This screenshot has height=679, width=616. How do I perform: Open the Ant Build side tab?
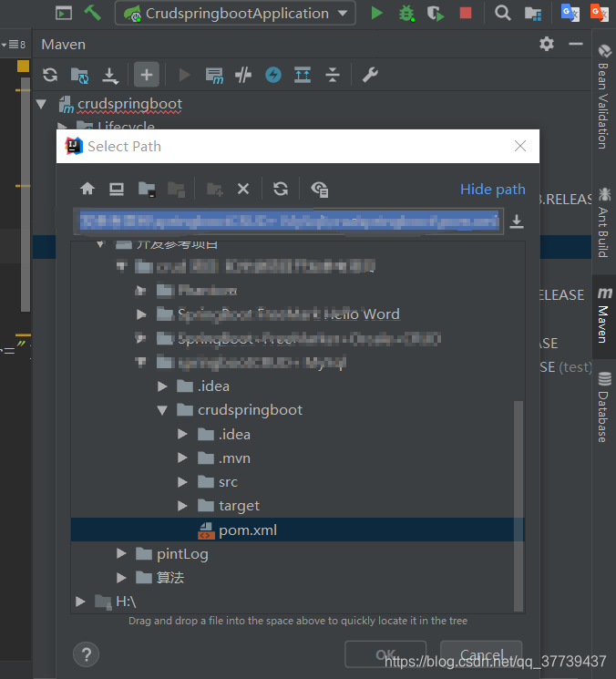coord(604,221)
